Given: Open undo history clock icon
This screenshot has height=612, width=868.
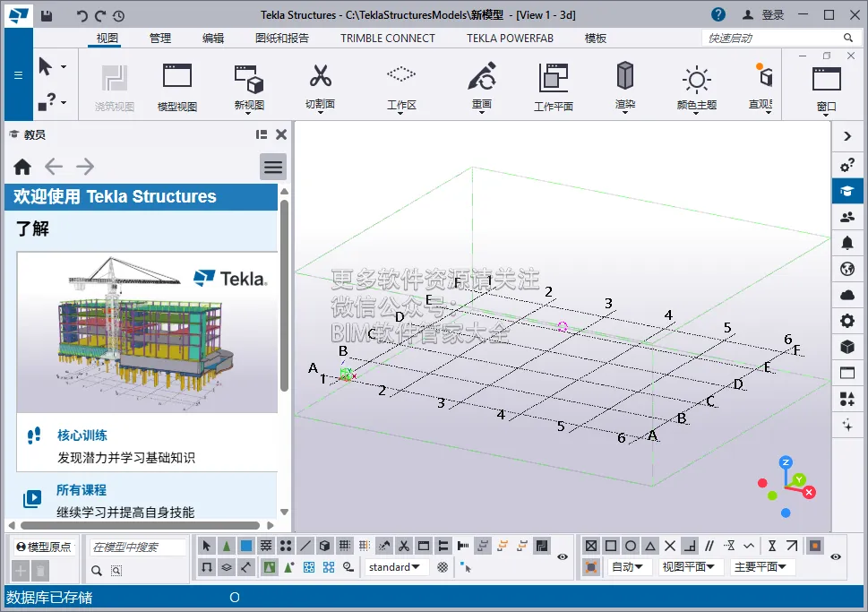Looking at the screenshot, I should 118,16.
